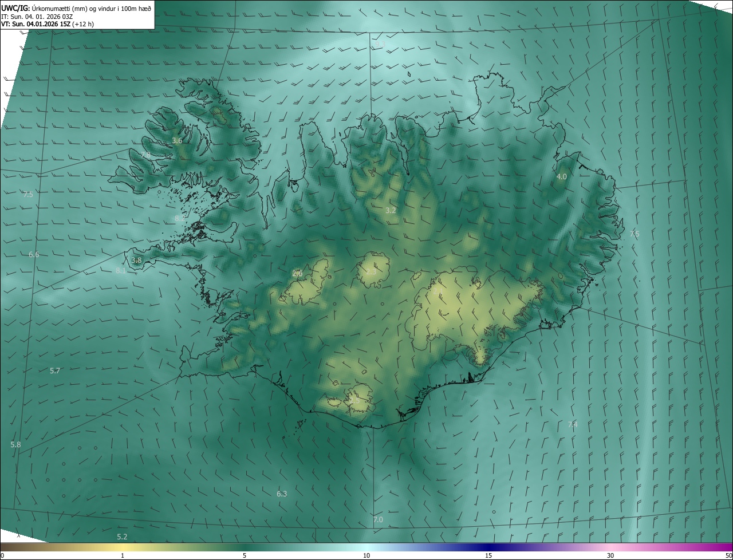Click the 5.7 value label
The image size is (733, 560).
[55, 370]
